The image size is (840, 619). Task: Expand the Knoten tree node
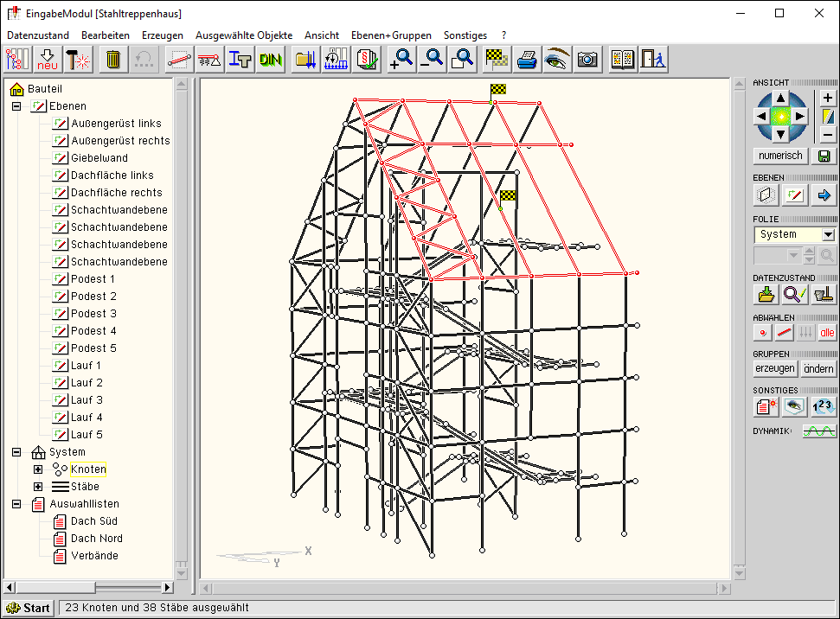click(38, 469)
